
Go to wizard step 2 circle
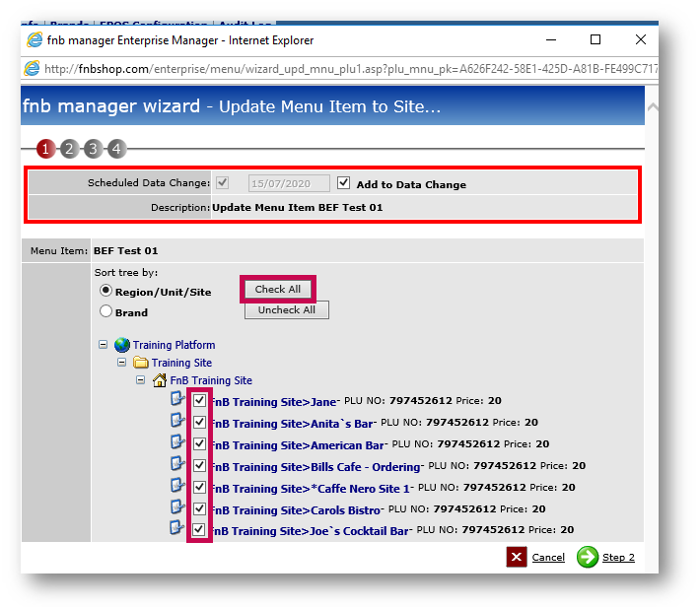(69, 149)
